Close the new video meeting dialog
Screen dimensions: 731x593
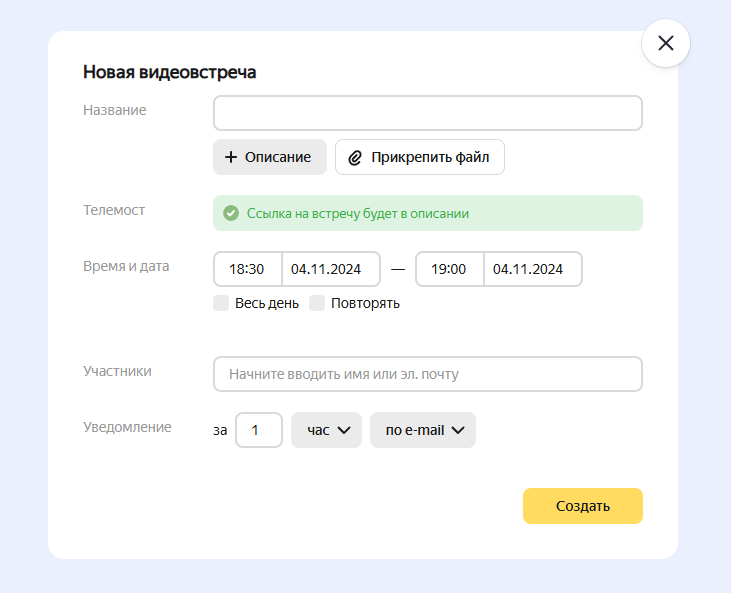click(665, 43)
